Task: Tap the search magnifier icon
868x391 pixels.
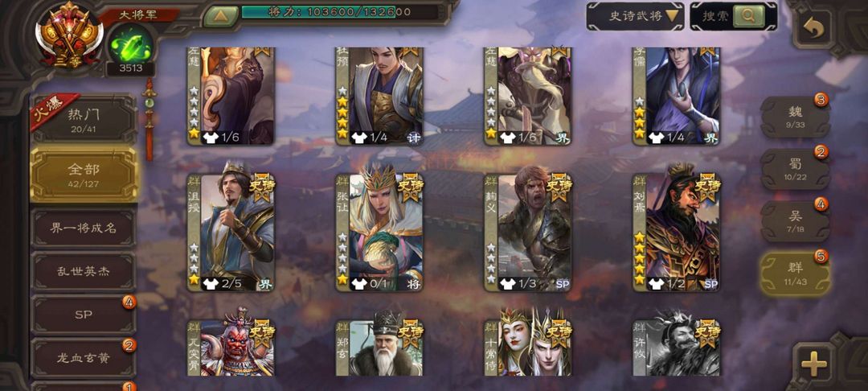Action: pos(748,17)
